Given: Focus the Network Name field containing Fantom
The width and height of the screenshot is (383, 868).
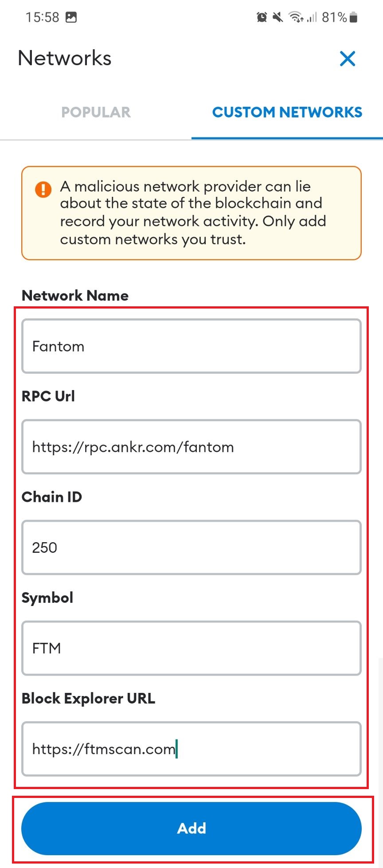Looking at the screenshot, I should point(191,346).
